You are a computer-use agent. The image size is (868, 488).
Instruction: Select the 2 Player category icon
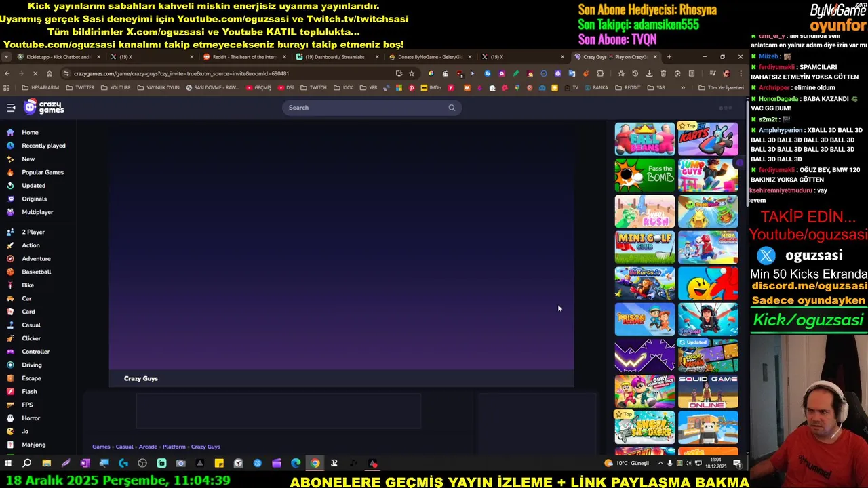(x=10, y=232)
